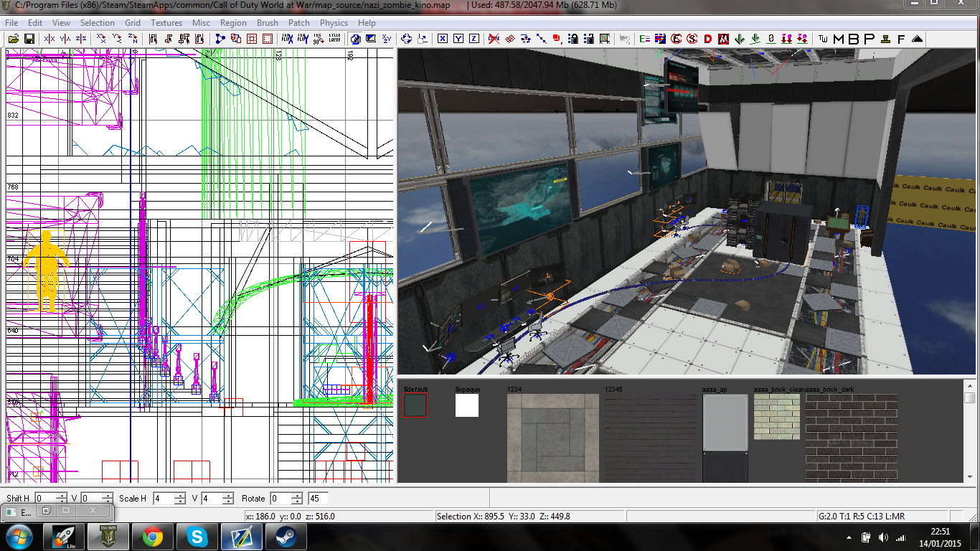
Task: Click the large F toolbar icon
Action: (x=900, y=39)
